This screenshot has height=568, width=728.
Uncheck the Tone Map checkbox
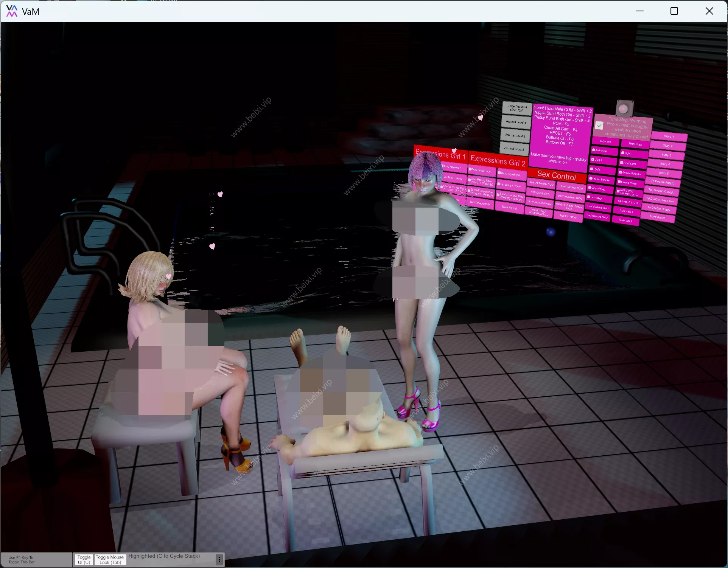pyautogui.click(x=599, y=125)
